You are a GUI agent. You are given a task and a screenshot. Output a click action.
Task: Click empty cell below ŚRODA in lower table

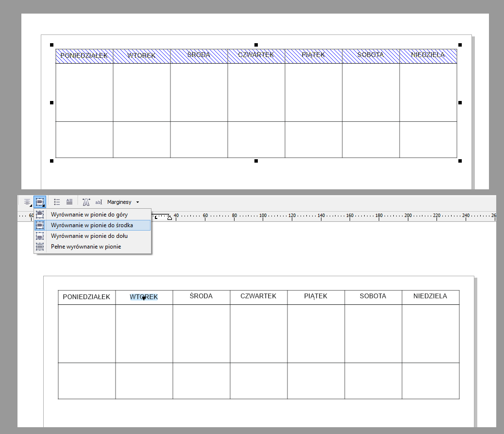click(201, 333)
